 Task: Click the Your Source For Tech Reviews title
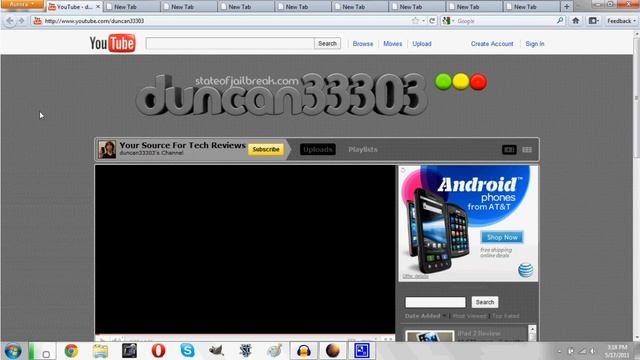[x=182, y=145]
